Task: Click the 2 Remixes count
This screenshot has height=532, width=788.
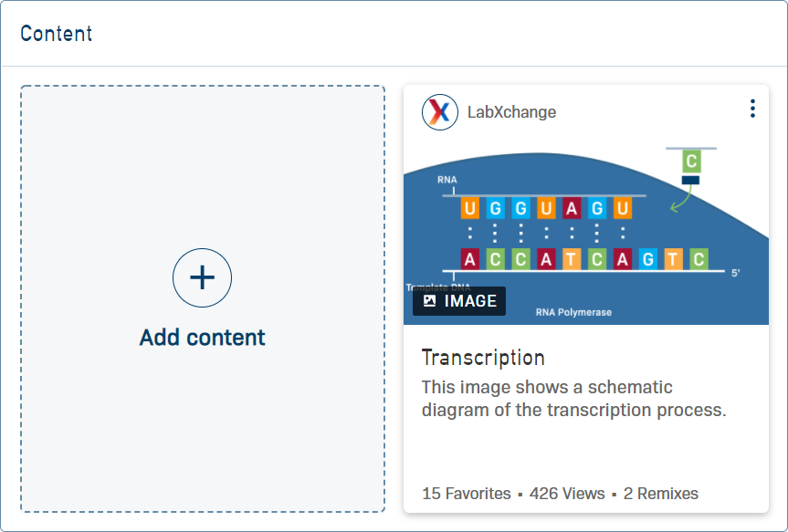Action: [x=661, y=494]
